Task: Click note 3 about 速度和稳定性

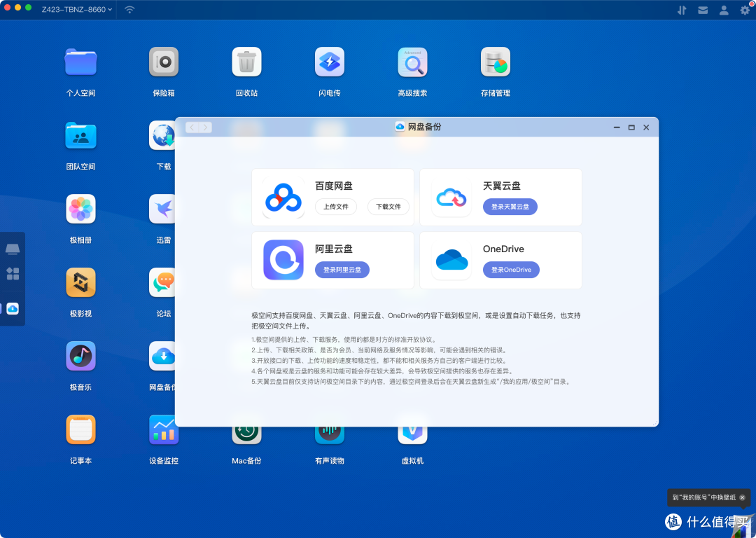Action: (x=379, y=361)
